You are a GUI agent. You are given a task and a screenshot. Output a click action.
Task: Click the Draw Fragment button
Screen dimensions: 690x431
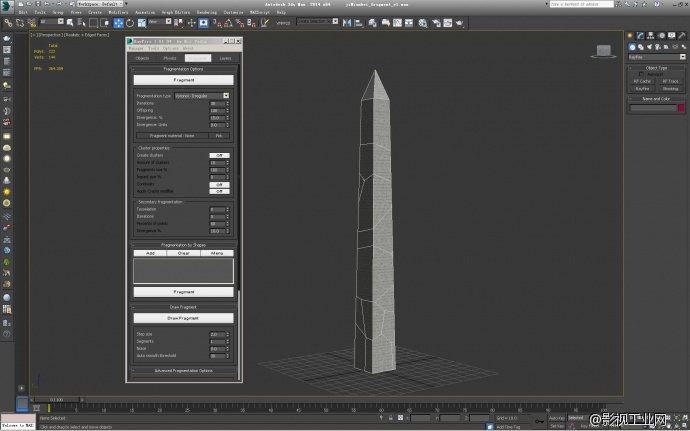click(x=184, y=318)
